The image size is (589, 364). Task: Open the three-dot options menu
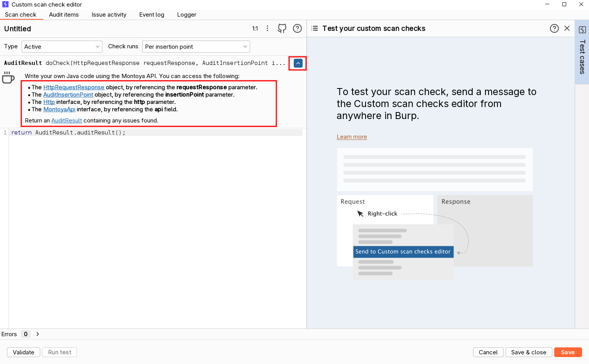(267, 29)
